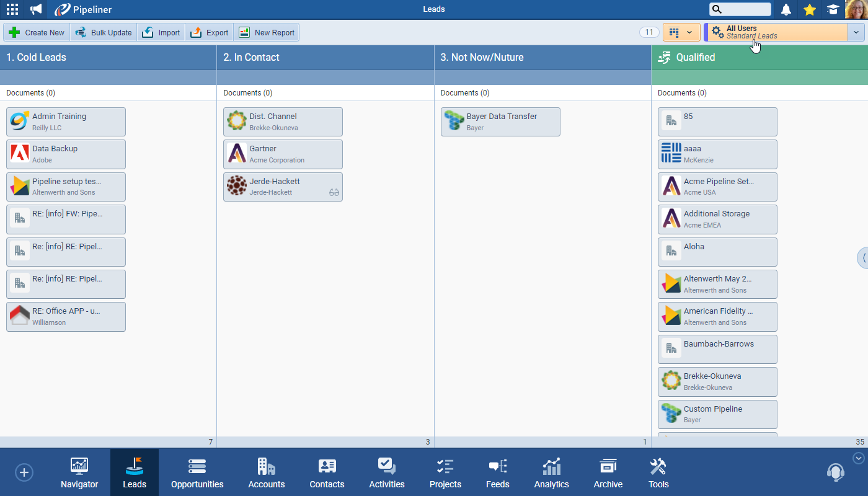Click the Bulk Update button

[x=104, y=32]
